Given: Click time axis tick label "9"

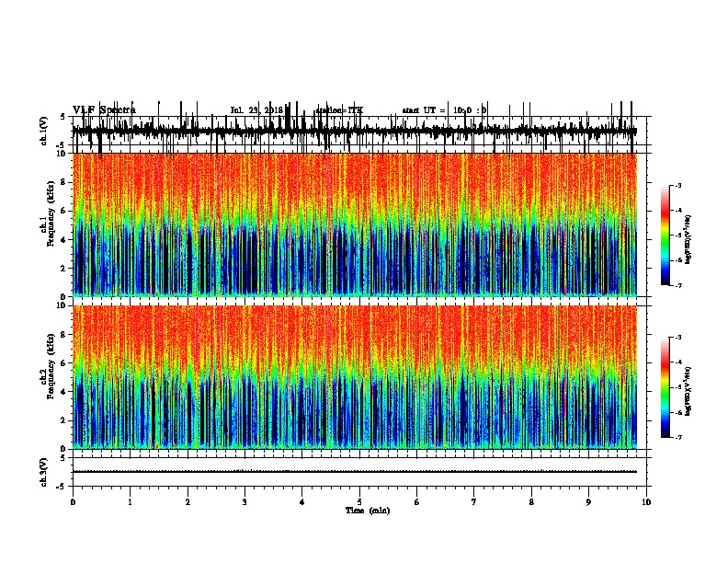Looking at the screenshot, I should pyautogui.click(x=588, y=501).
